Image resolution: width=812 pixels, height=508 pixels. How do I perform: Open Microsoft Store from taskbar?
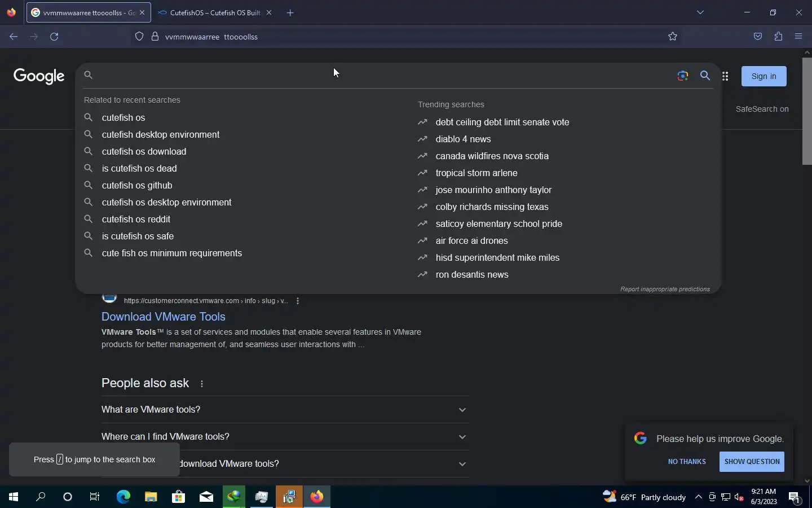click(x=178, y=497)
